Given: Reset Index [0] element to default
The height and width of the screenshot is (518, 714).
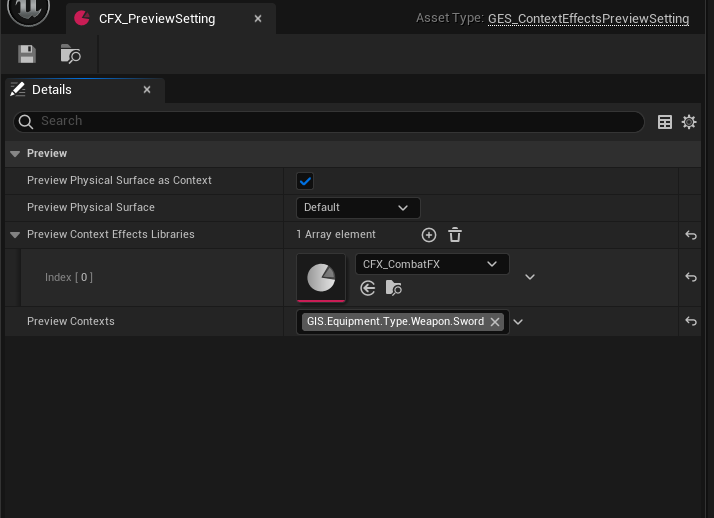Looking at the screenshot, I should pos(691,277).
